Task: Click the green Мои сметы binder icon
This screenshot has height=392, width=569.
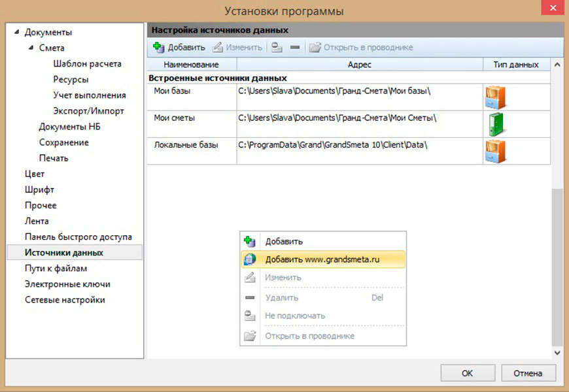Action: (494, 123)
